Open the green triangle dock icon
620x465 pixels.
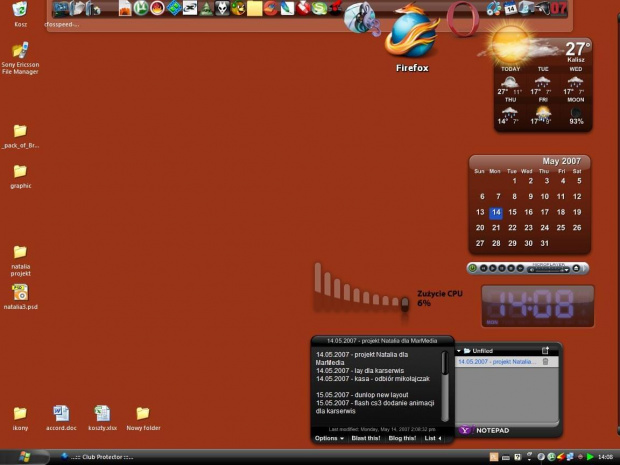click(206, 8)
